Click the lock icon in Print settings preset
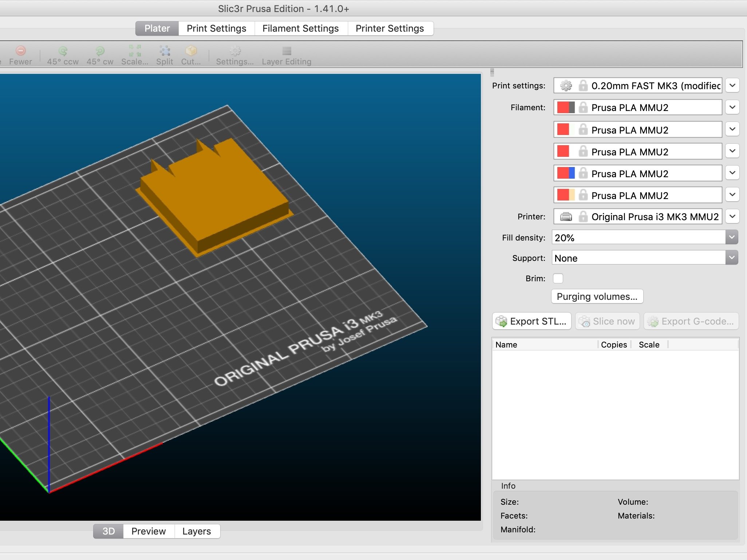The height and width of the screenshot is (560, 747). [x=583, y=86]
